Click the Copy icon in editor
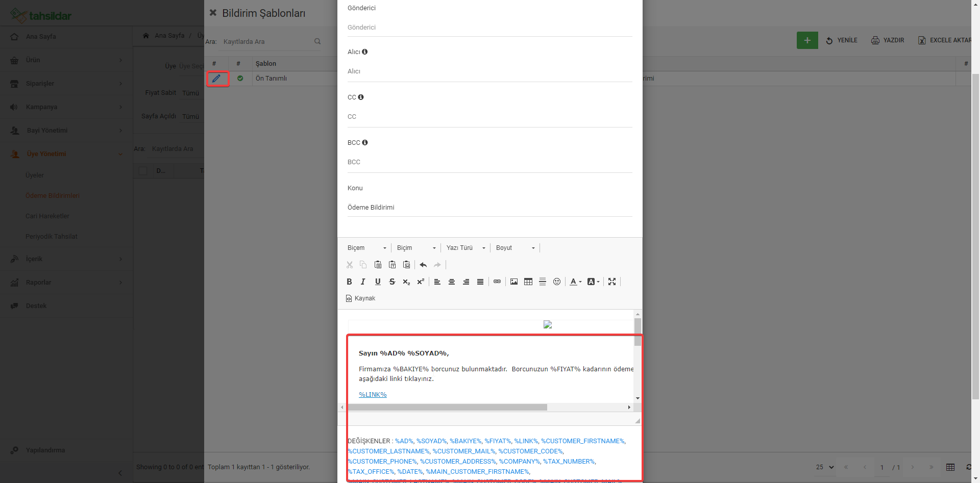 363,265
